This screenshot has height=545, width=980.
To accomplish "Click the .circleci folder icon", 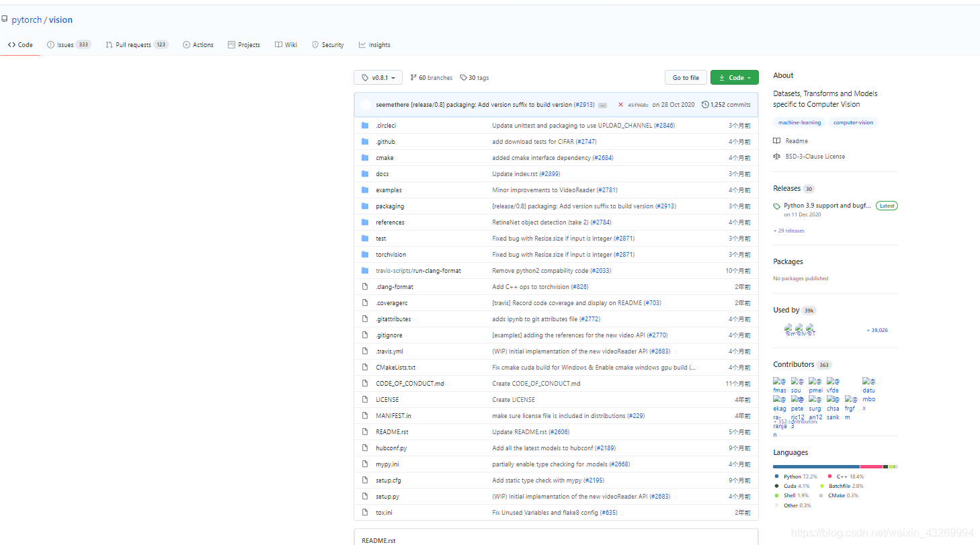I will click(365, 126).
